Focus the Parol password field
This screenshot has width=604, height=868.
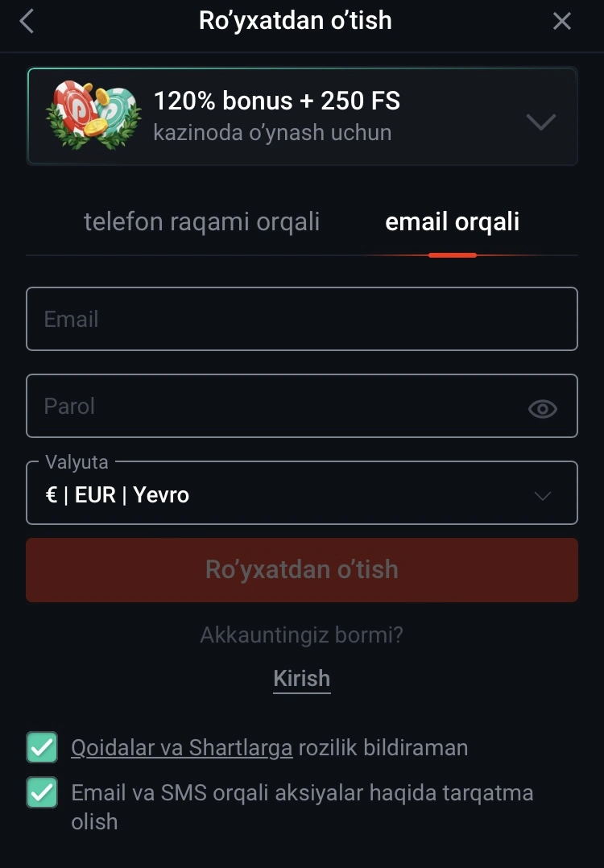(302, 406)
